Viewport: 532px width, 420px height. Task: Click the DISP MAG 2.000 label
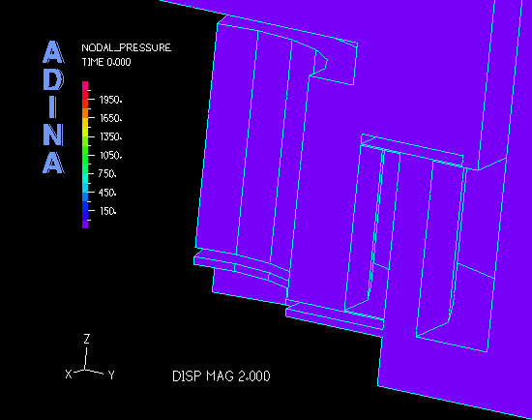pyautogui.click(x=222, y=376)
